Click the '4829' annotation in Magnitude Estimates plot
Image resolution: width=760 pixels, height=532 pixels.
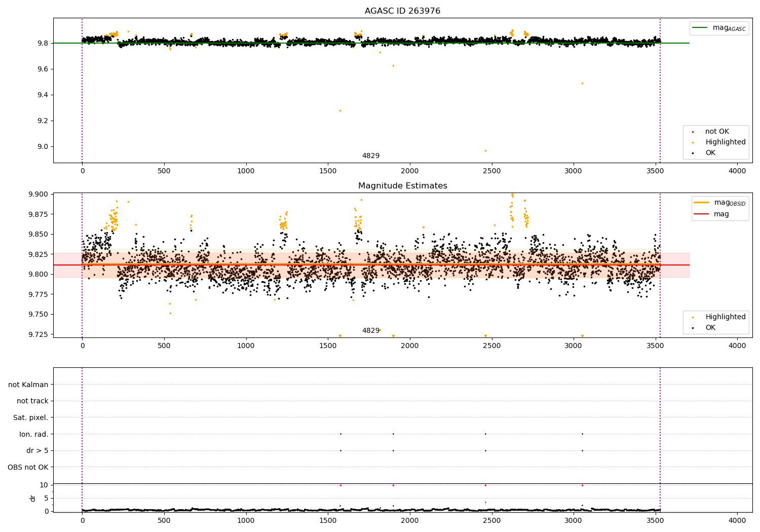tap(371, 331)
